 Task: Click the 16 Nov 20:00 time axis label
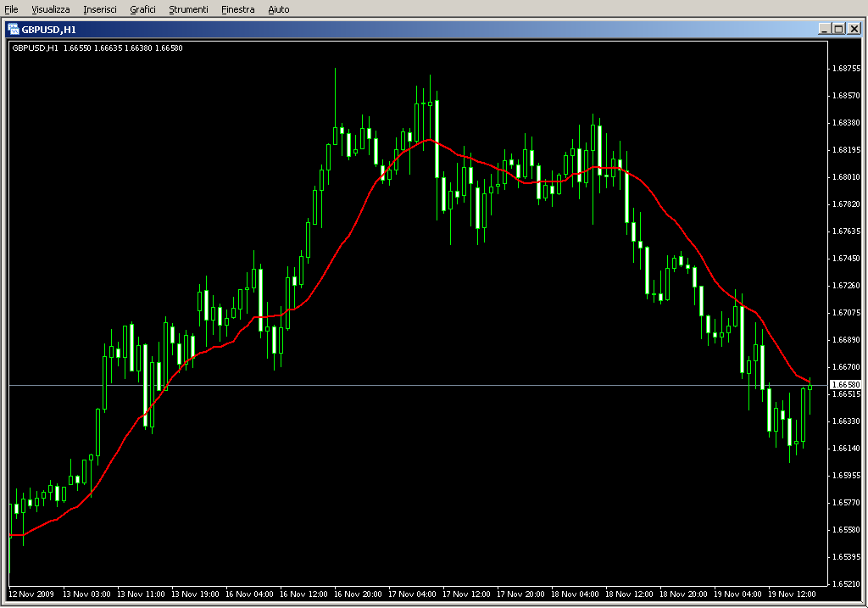click(358, 594)
